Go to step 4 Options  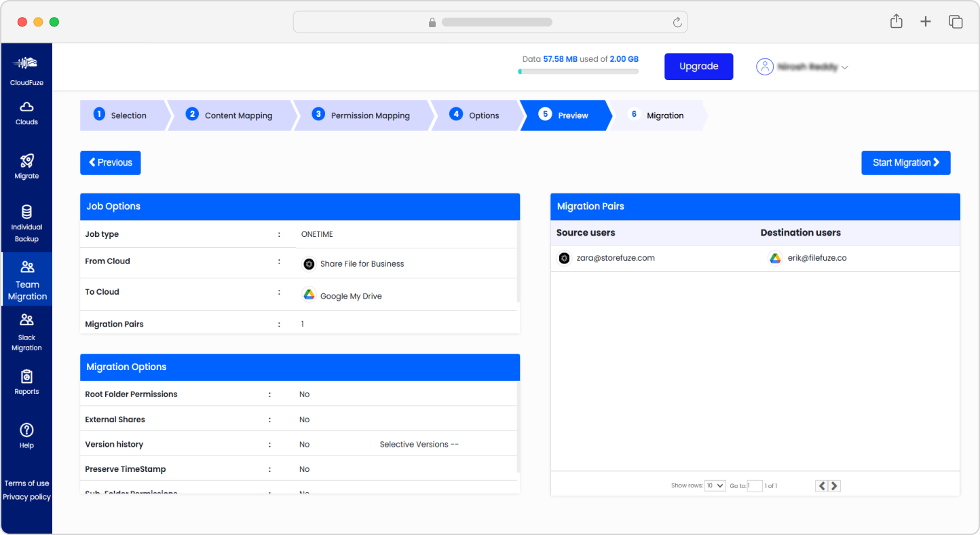[x=475, y=115]
